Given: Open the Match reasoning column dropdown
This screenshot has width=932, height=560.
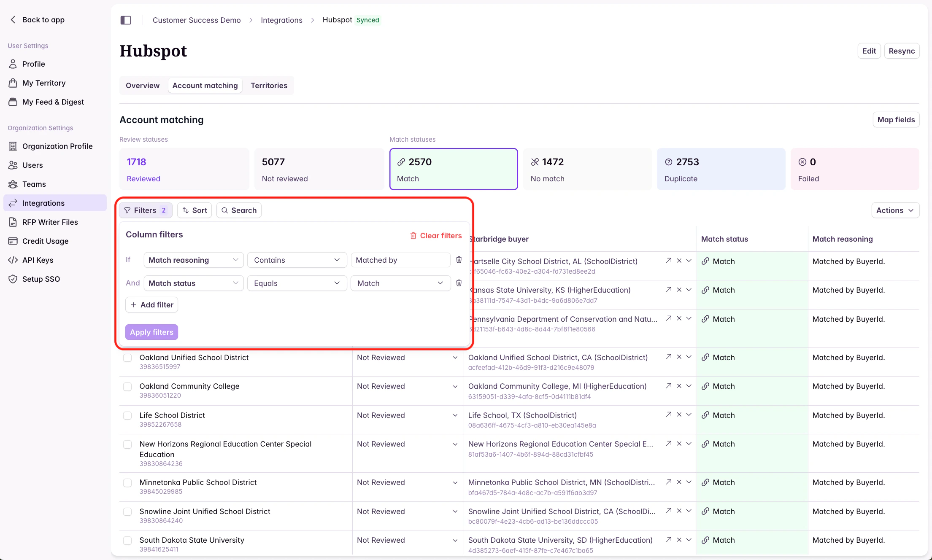Looking at the screenshot, I should coord(193,260).
